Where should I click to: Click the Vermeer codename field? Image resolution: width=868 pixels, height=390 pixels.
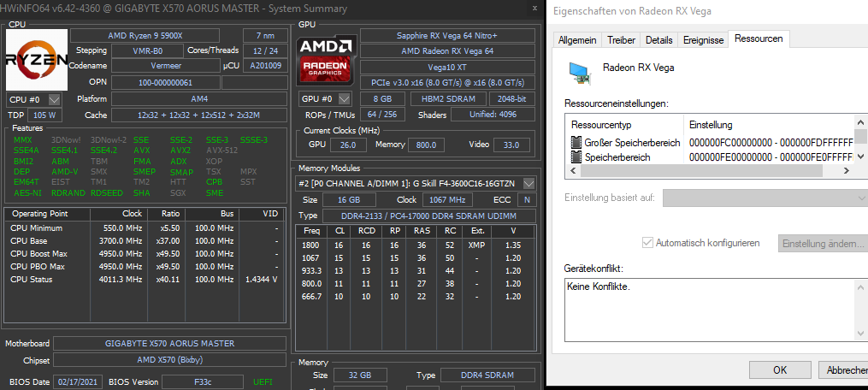point(166,65)
